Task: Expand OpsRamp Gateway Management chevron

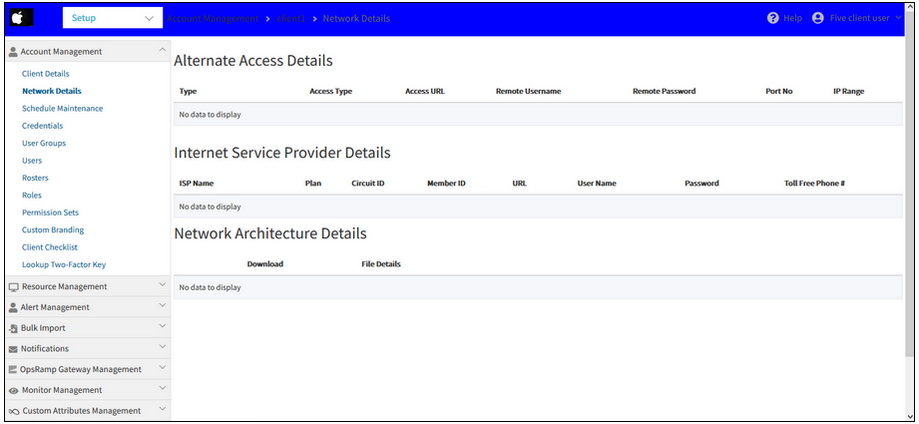Action: (162, 368)
